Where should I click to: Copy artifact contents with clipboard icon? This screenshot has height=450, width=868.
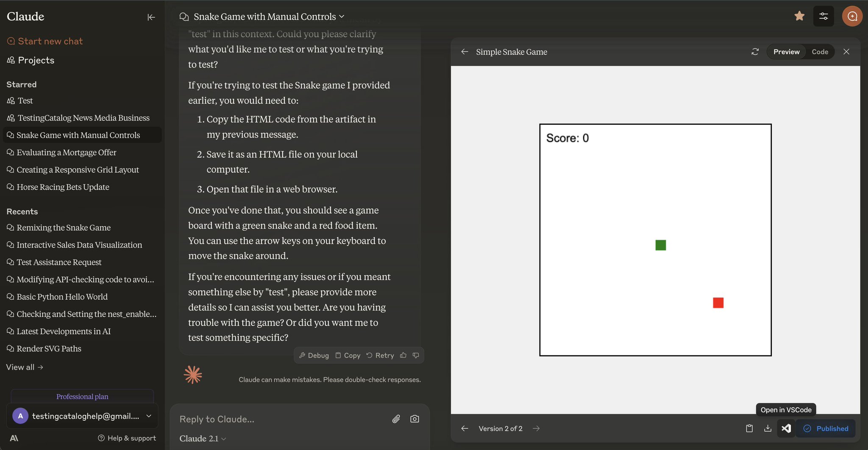coord(749,428)
